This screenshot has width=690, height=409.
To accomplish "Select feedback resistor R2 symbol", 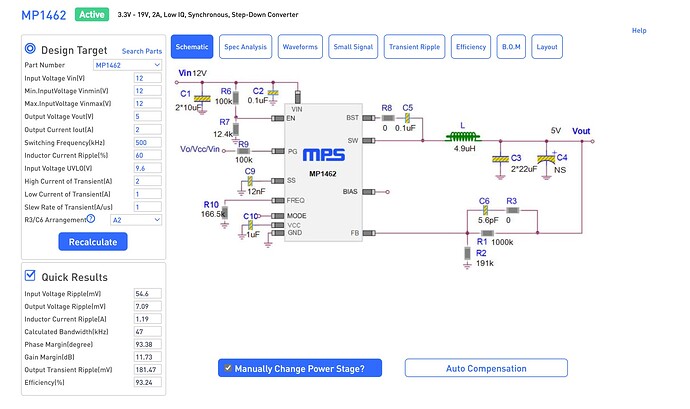I will tap(467, 253).
